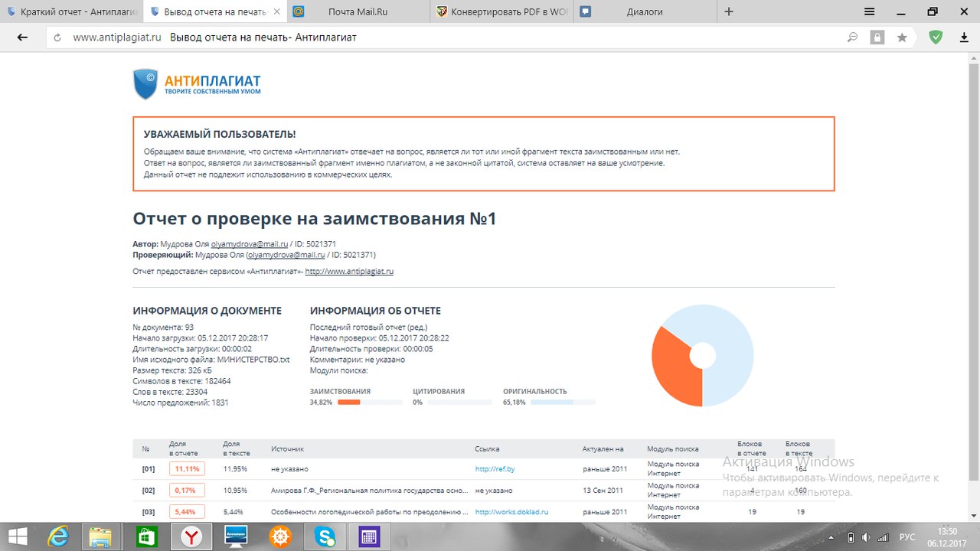This screenshot has width=980, height=551.
Task: Open Skype from the taskbar
Action: pos(325,536)
